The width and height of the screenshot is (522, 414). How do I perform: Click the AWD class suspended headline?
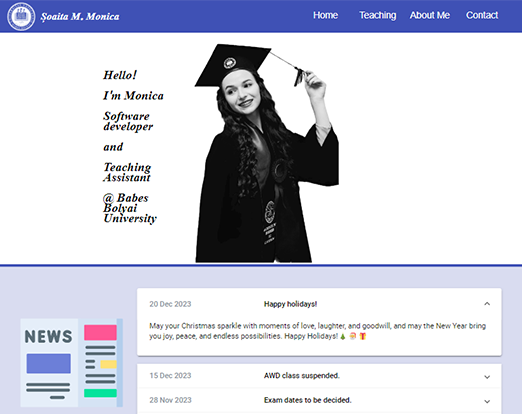302,376
